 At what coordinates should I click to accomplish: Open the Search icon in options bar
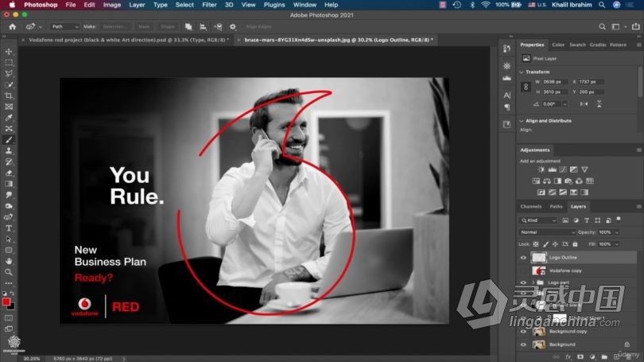602,27
